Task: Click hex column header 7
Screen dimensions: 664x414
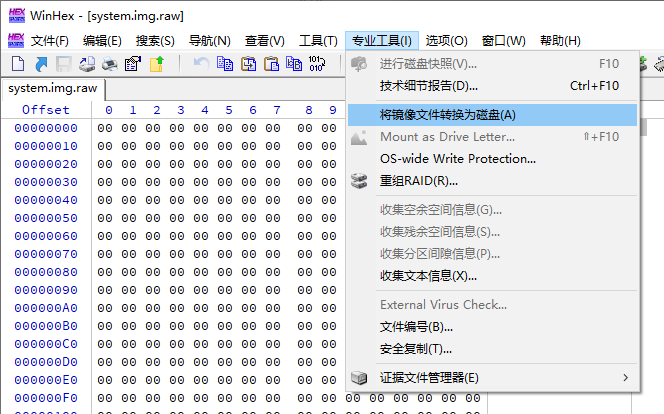Action: (277, 110)
